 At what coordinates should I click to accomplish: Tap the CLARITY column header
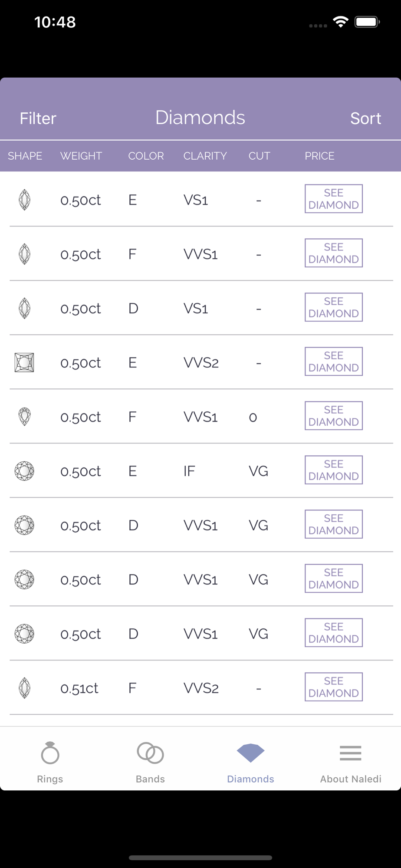tap(205, 156)
